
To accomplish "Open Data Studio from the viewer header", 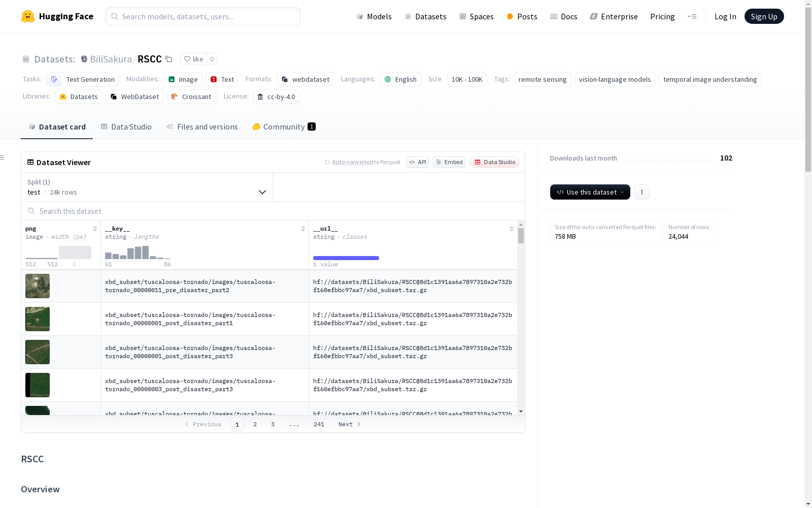I will tap(495, 162).
